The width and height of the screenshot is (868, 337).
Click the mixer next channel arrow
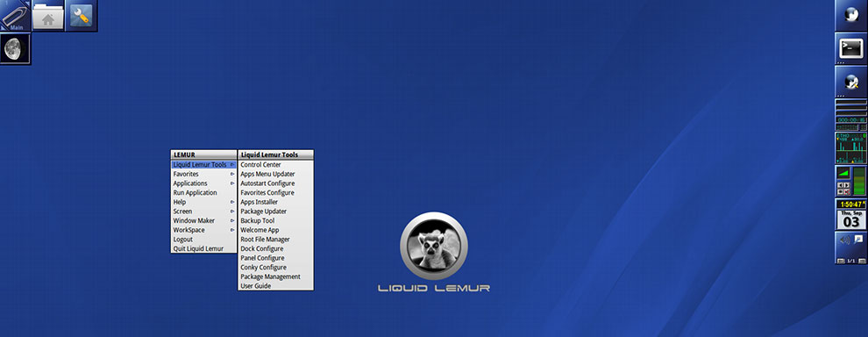[x=847, y=185]
